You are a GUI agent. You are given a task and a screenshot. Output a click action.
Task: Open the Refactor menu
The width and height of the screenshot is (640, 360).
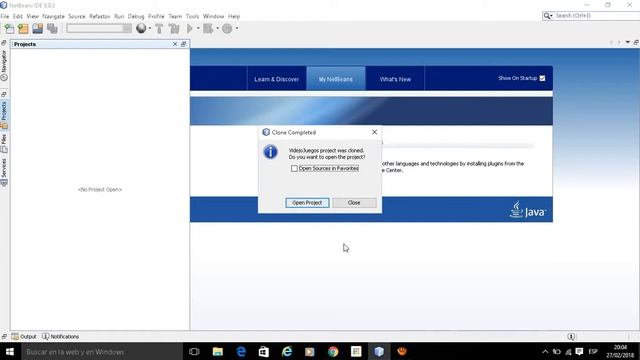point(100,16)
